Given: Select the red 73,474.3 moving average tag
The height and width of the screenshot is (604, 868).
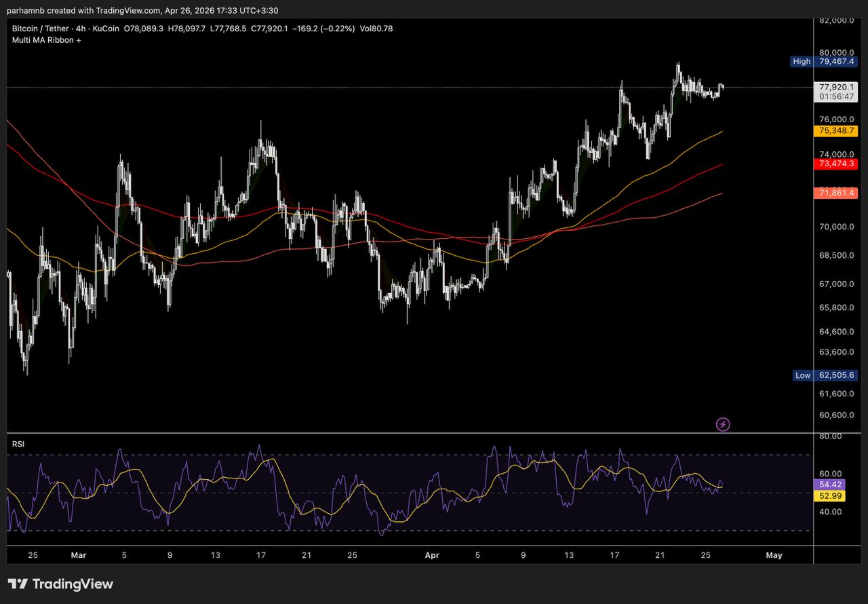Looking at the screenshot, I should pyautogui.click(x=836, y=164).
